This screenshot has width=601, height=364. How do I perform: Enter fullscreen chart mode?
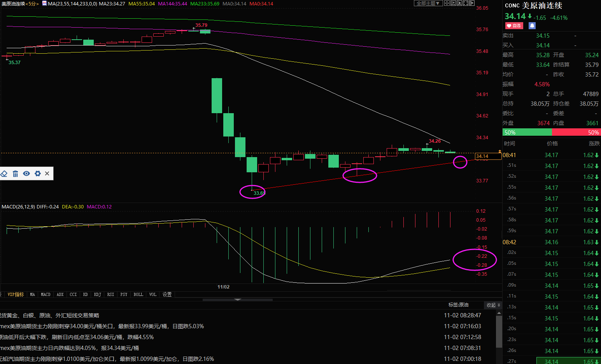[466, 3]
